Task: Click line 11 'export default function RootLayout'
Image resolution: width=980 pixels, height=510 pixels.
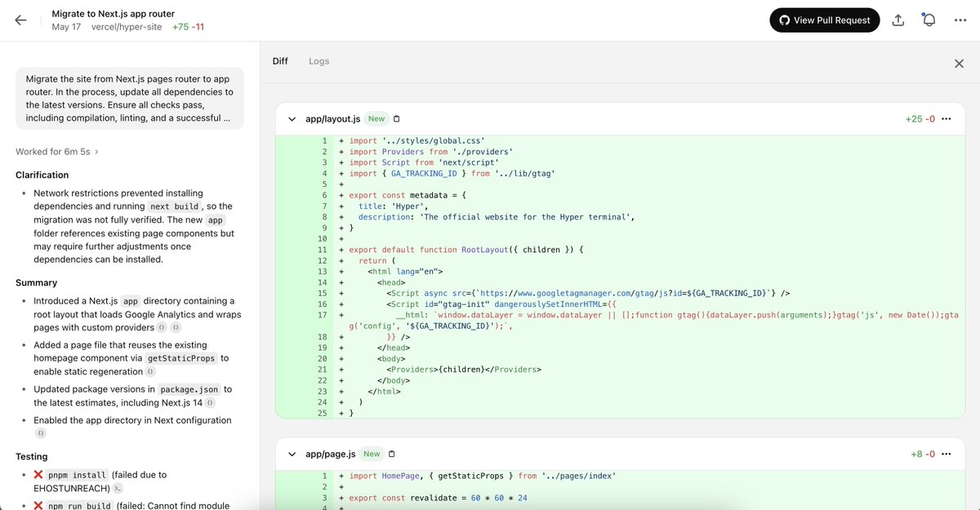Action: pyautogui.click(x=467, y=249)
